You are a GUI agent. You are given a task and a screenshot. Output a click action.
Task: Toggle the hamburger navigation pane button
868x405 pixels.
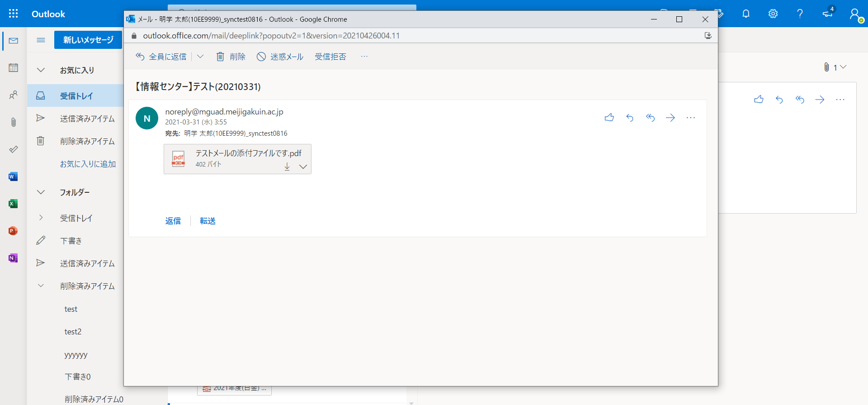coord(41,40)
